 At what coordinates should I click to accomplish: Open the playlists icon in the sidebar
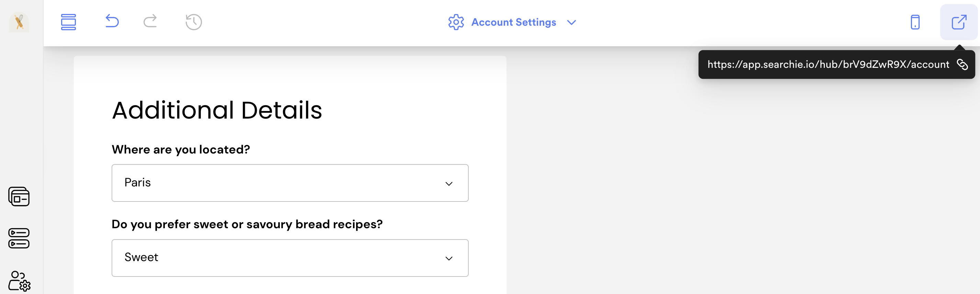[x=19, y=238]
